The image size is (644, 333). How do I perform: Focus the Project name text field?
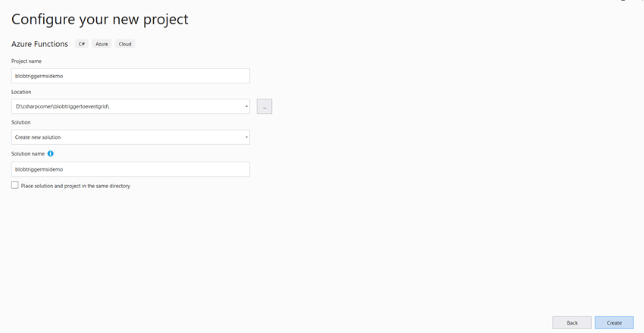coord(130,76)
